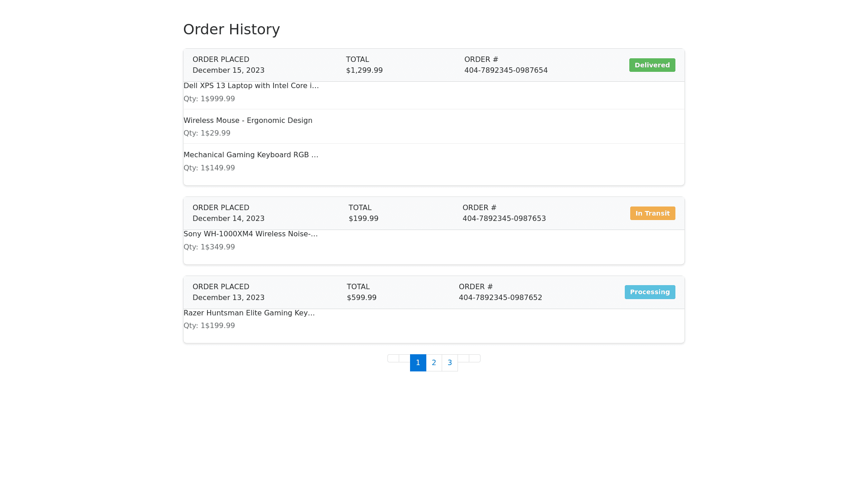
Task: Go to page 2 of orders
Action: [x=434, y=363]
